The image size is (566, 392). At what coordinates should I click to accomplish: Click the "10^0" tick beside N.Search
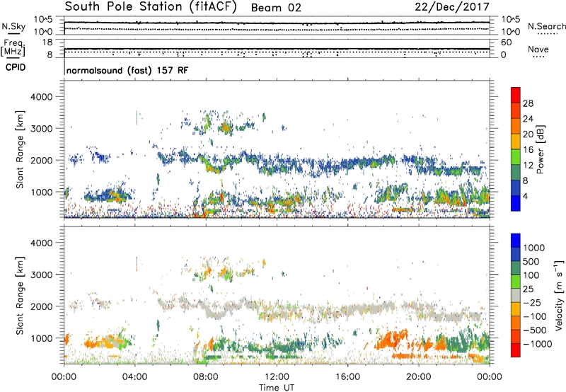click(510, 31)
